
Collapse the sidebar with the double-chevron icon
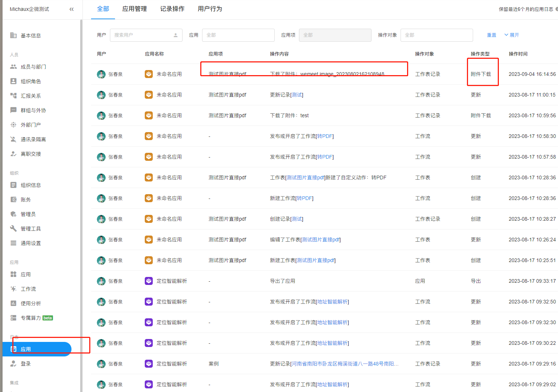coord(71,9)
